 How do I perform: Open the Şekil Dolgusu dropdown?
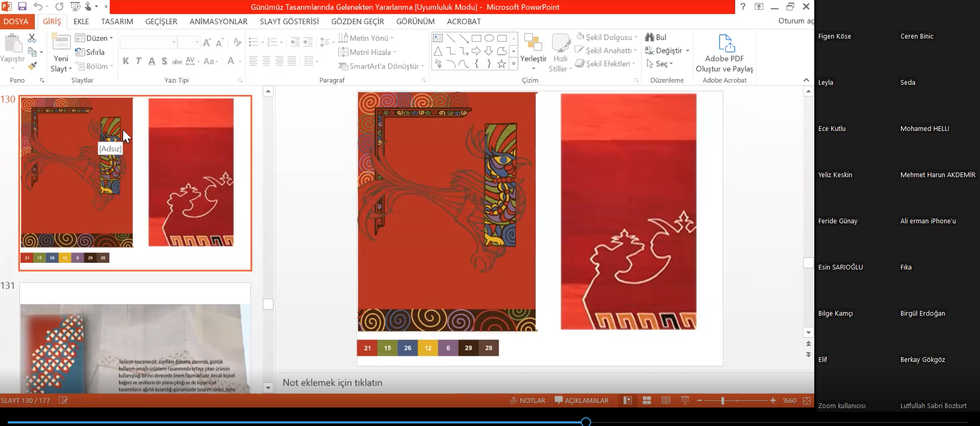coord(607,37)
